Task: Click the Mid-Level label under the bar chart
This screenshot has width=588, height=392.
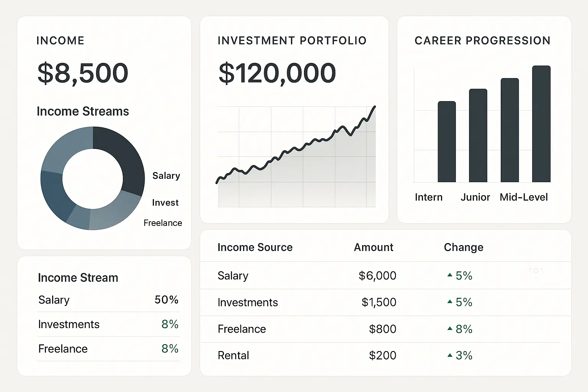Action: click(523, 197)
